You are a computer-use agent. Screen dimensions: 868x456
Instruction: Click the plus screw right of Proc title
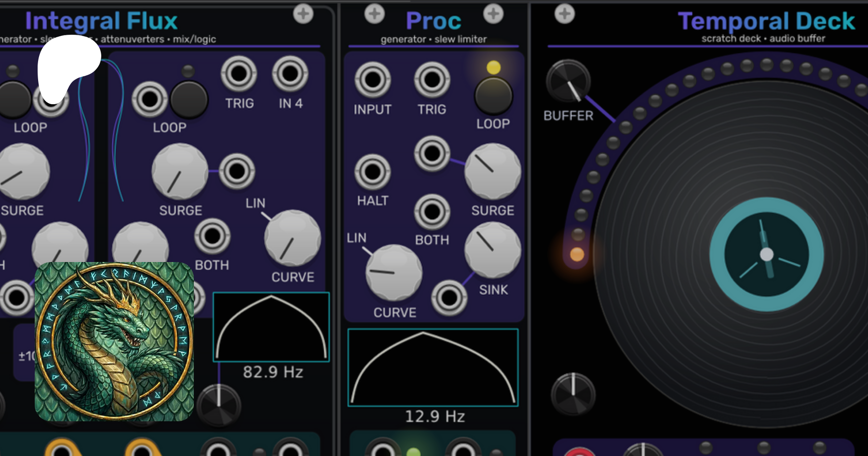(x=493, y=14)
